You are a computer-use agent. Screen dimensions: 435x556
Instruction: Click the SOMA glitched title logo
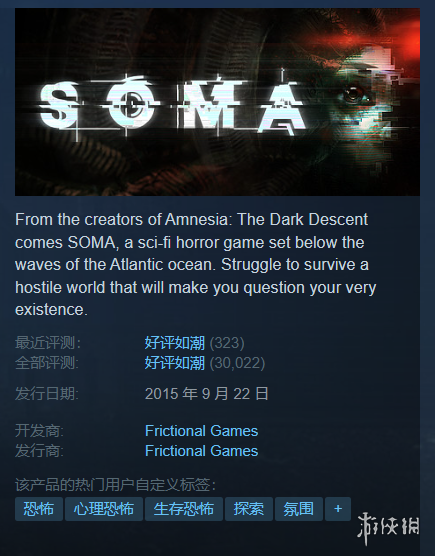pos(173,105)
